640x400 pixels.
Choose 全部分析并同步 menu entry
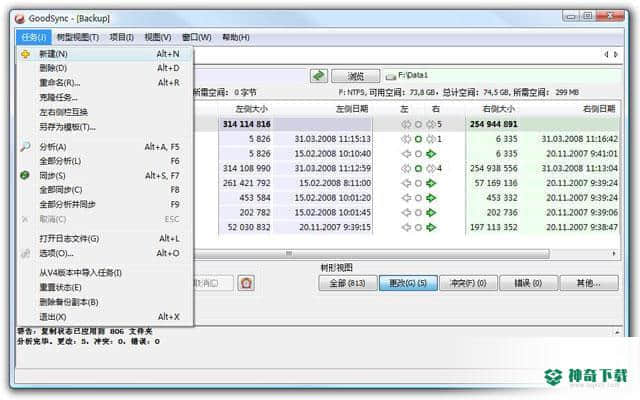click(x=105, y=204)
